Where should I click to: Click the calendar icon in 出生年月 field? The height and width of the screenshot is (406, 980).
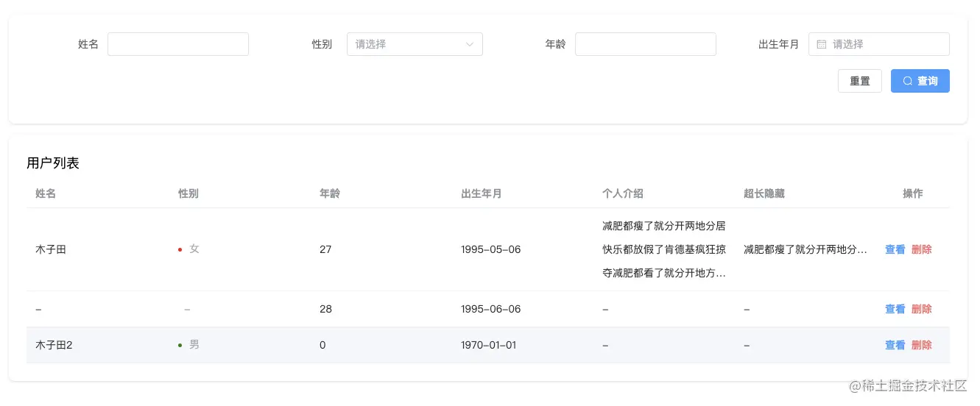point(822,44)
